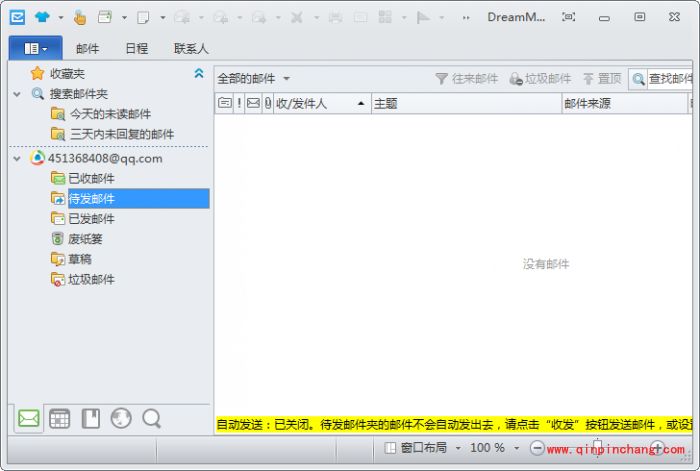Sort by the 主题 column header
Screen dimensions: 700x471
[466, 104]
